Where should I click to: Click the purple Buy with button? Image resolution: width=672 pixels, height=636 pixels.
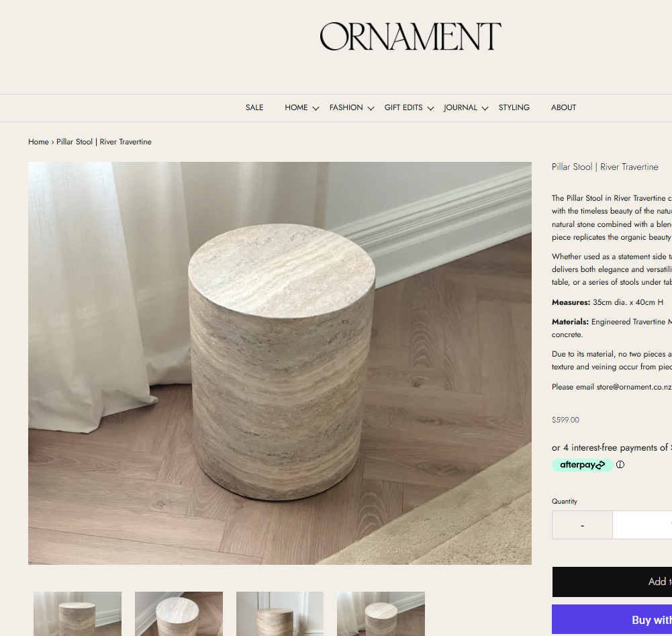pyautogui.click(x=612, y=619)
